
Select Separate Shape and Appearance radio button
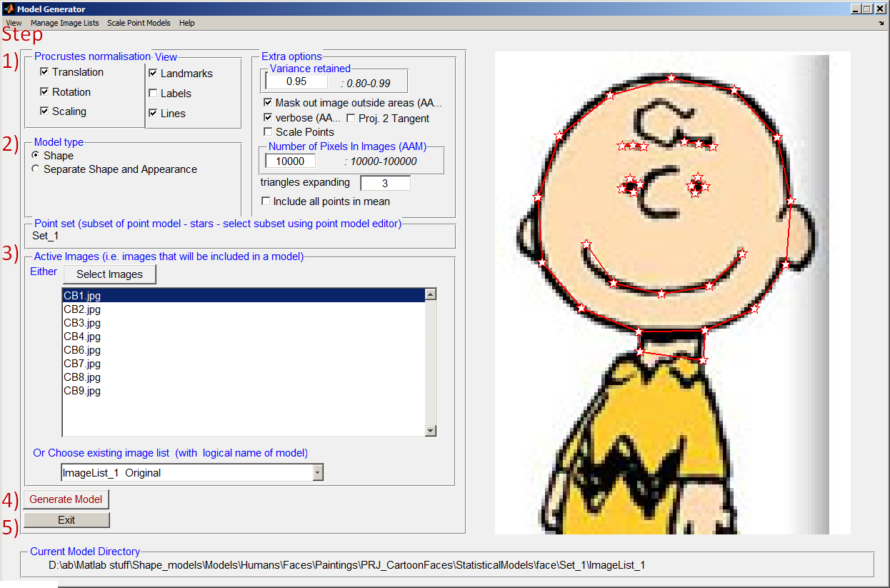pos(36,169)
